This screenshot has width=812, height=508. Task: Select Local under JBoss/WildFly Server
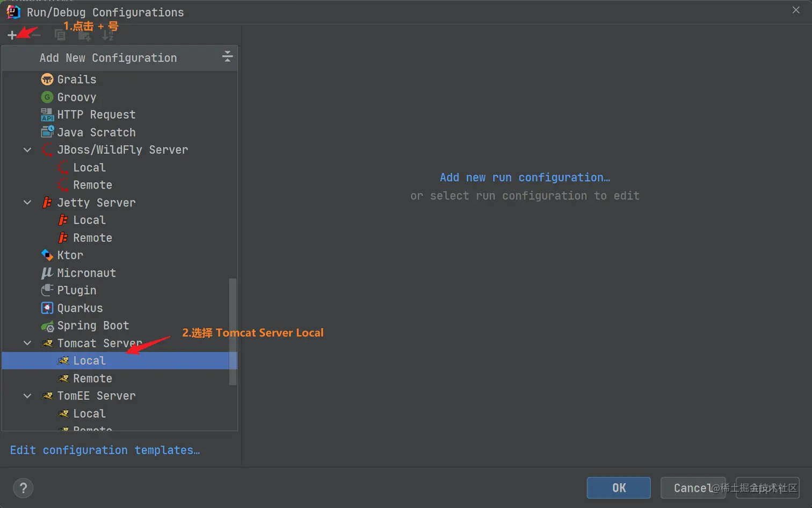pos(119,168)
